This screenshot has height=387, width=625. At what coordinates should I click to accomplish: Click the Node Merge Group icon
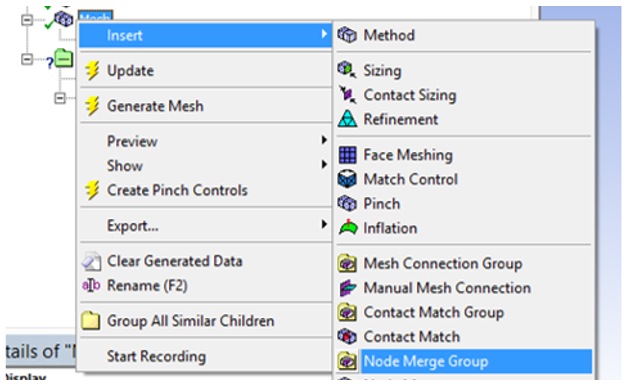(x=347, y=361)
